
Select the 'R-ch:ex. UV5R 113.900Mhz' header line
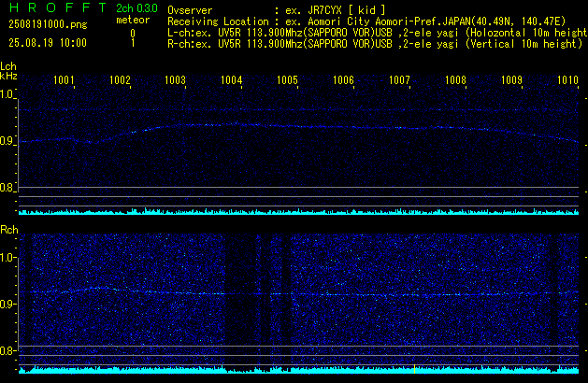pyautogui.click(x=375, y=44)
